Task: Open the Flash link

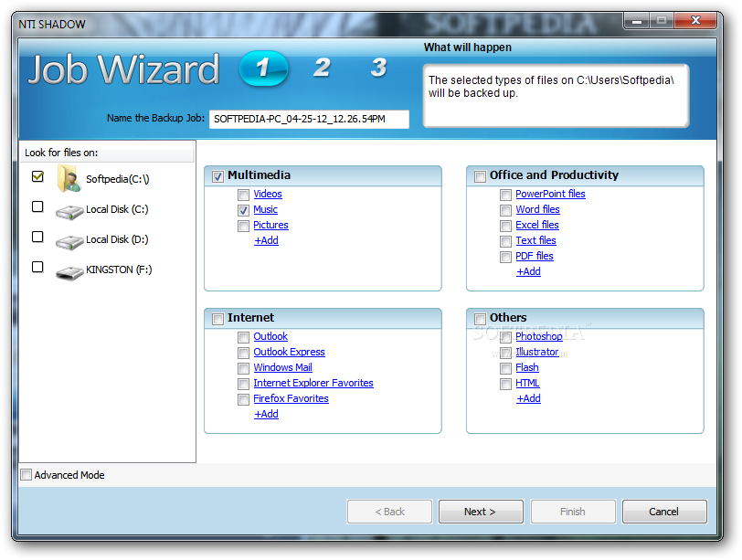Action: tap(527, 367)
